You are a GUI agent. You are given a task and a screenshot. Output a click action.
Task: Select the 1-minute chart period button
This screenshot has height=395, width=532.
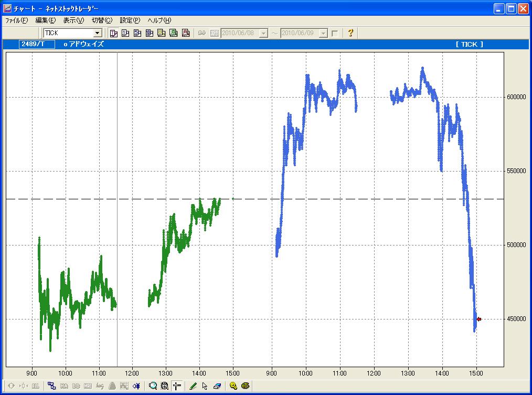[x=125, y=33]
